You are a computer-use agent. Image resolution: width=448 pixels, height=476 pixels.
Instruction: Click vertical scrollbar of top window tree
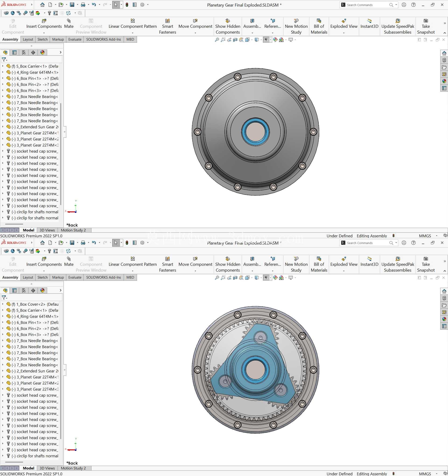pyautogui.click(x=61, y=154)
